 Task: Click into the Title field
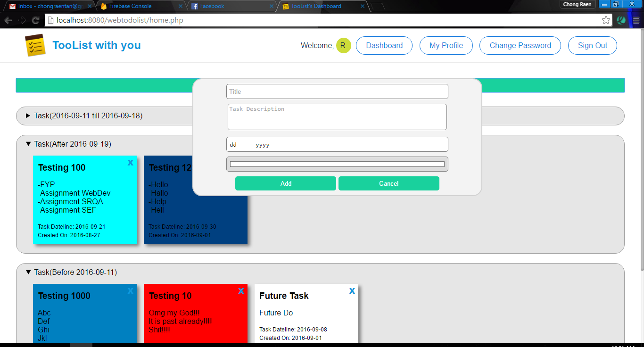tap(337, 91)
